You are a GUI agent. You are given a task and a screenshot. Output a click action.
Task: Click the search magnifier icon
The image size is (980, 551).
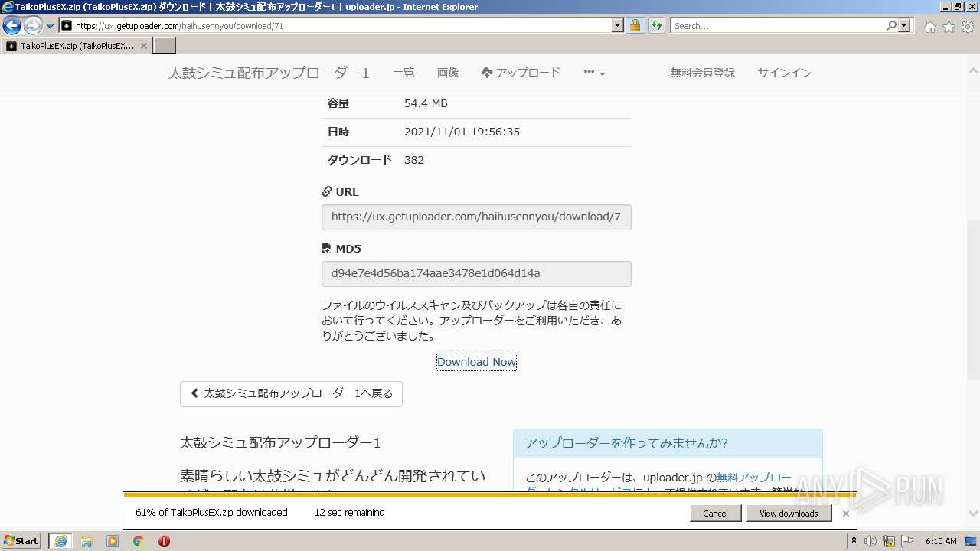(x=891, y=26)
